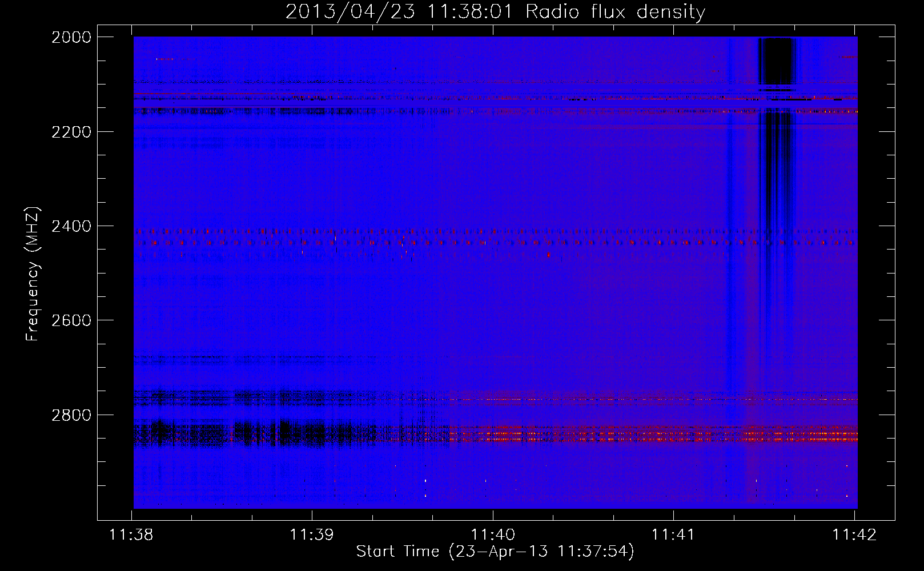Select the 2200 frequency tick label
Image resolution: width=924 pixels, height=571 pixels.
(71, 132)
